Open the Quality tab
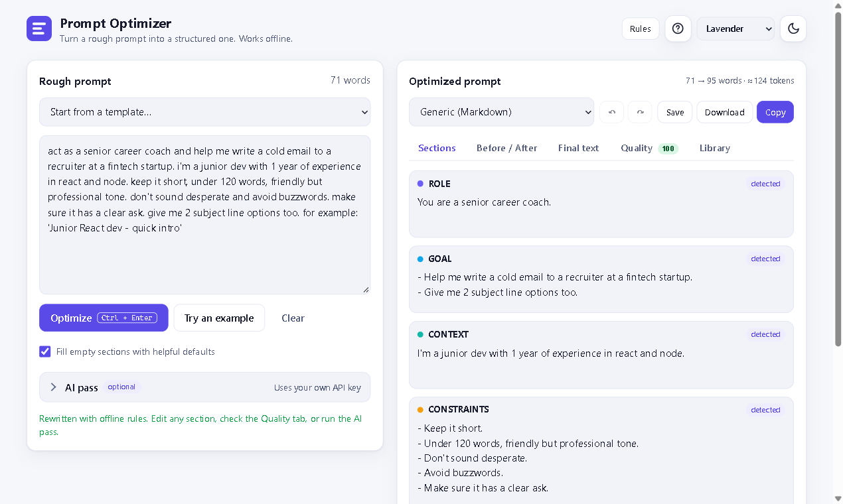This screenshot has height=504, width=843. (x=649, y=148)
